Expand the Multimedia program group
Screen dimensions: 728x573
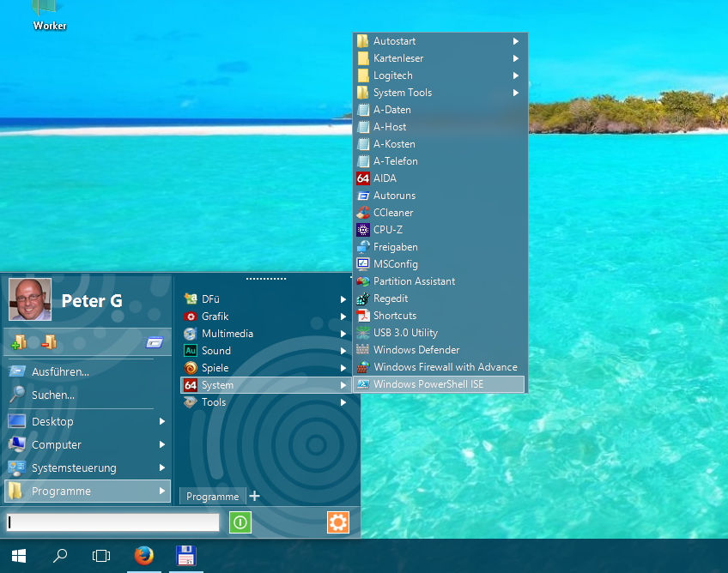265,334
